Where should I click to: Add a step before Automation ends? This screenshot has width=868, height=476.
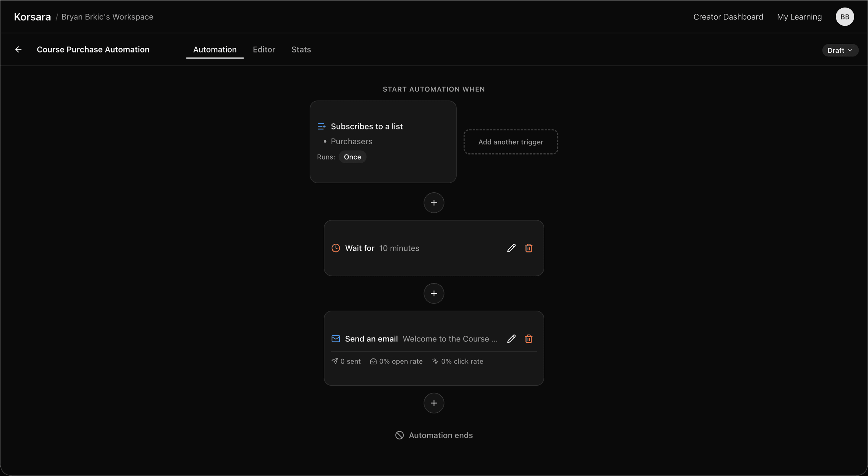[434, 403]
